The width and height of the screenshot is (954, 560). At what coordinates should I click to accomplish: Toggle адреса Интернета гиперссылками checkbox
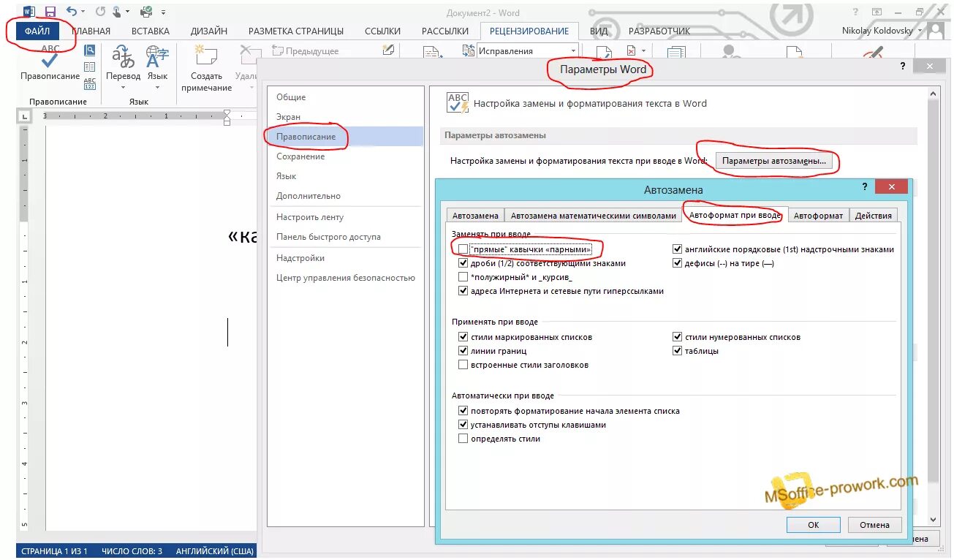(463, 291)
